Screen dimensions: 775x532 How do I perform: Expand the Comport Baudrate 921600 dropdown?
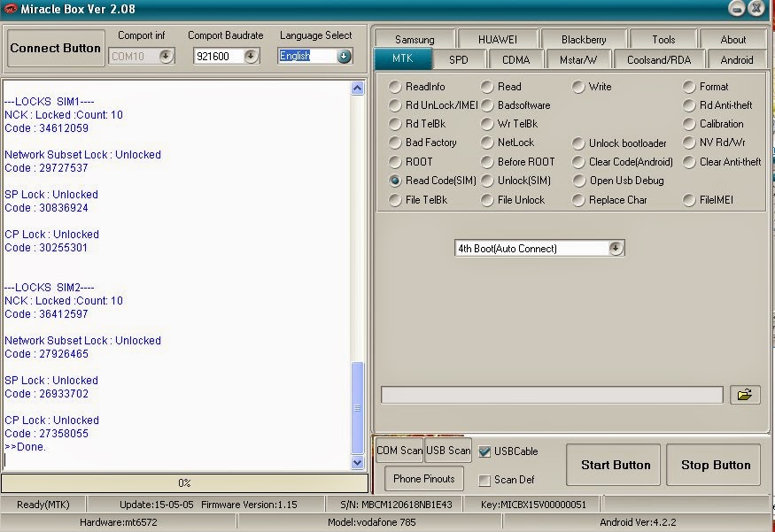(251, 56)
